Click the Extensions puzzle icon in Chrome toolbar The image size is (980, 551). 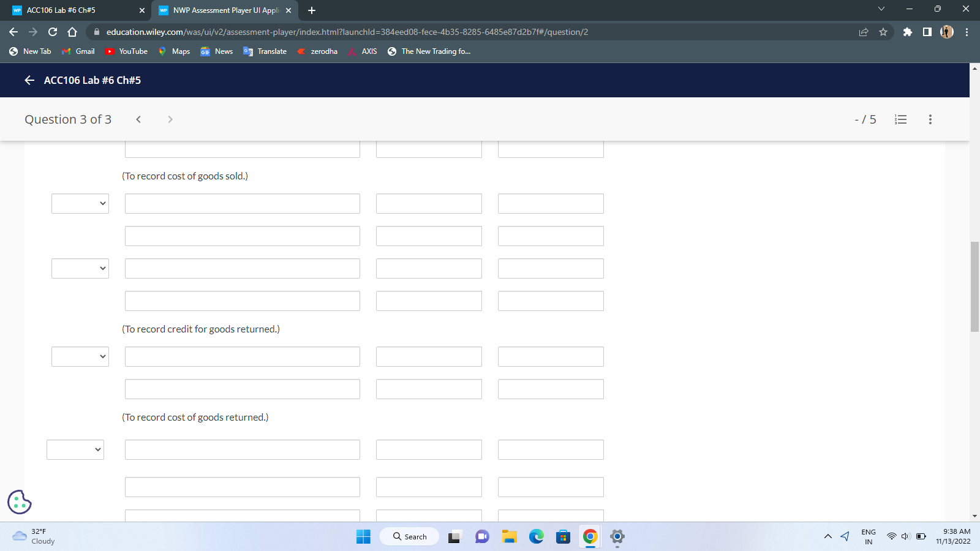pyautogui.click(x=907, y=32)
